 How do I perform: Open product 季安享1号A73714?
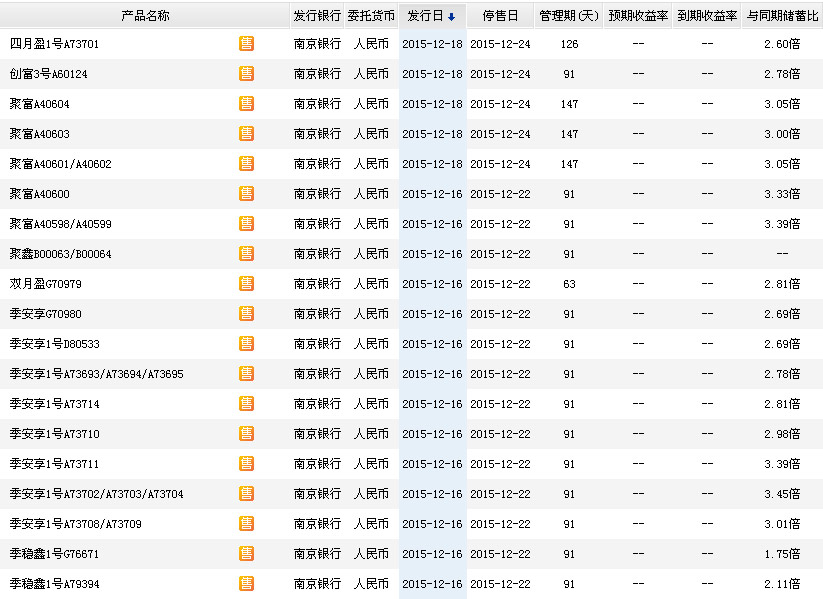(x=55, y=404)
